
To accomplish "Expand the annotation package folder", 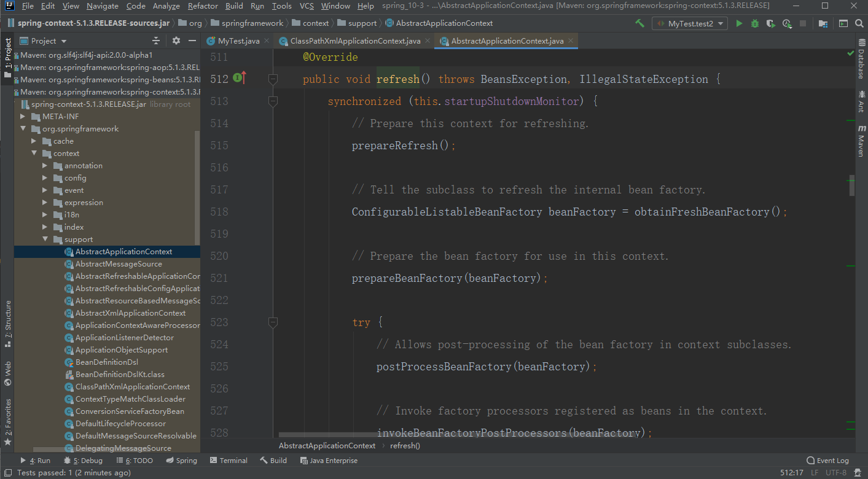I will pos(45,166).
